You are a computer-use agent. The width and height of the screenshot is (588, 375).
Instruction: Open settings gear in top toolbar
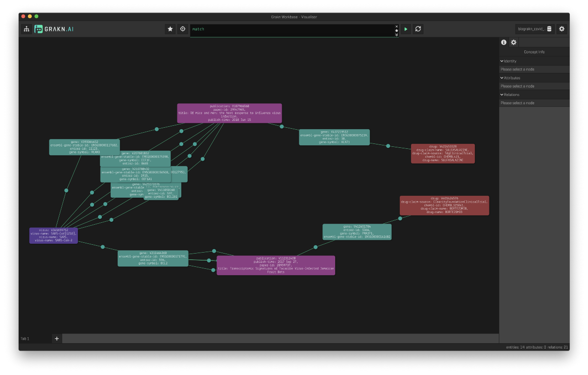tap(562, 29)
